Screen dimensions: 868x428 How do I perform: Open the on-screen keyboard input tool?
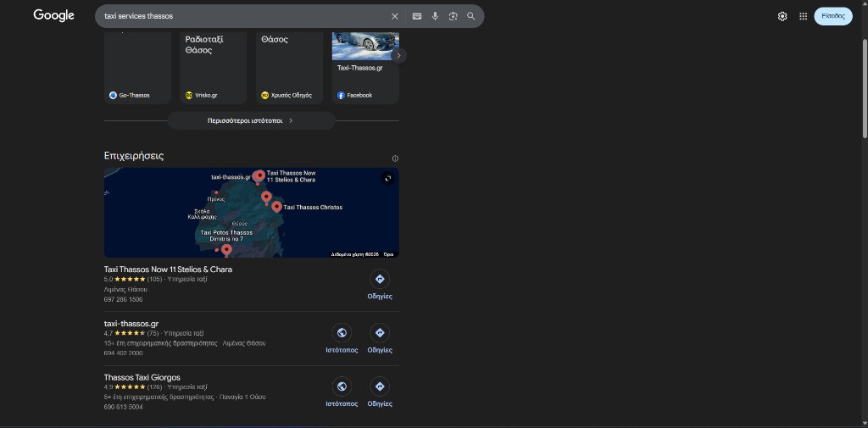(x=417, y=16)
